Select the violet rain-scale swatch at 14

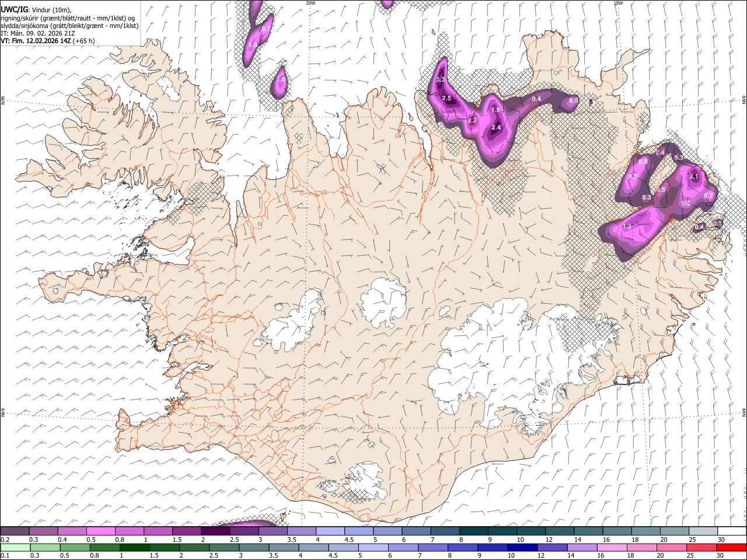pyautogui.click(x=582, y=547)
